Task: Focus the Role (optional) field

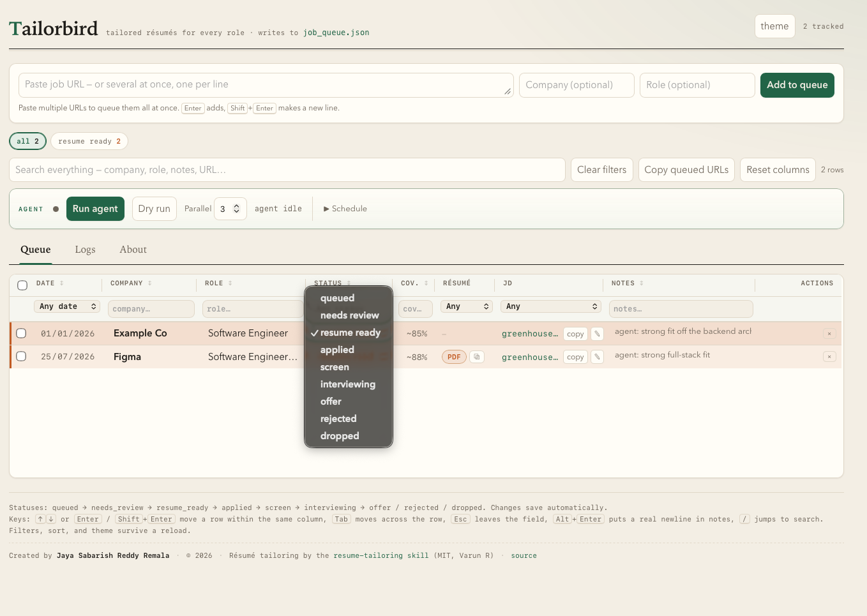Action: click(x=697, y=85)
